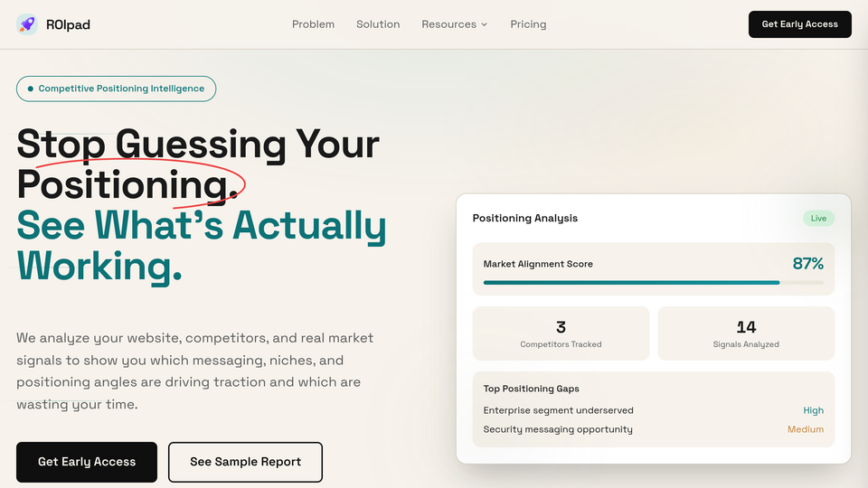
Task: Click the chevron next to Resources
Action: click(485, 24)
